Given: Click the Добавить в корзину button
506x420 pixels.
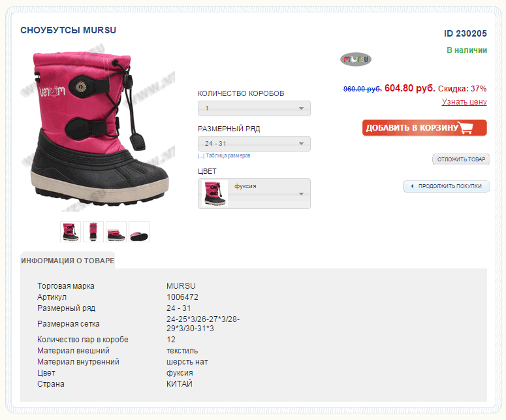Looking at the screenshot, I should (424, 127).
